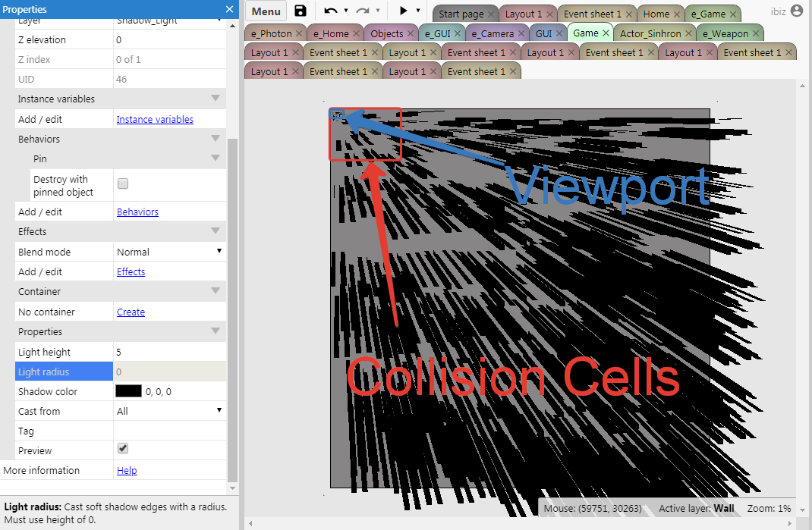Start preview with the Play icon
The image size is (812, 530).
pyautogui.click(x=404, y=11)
